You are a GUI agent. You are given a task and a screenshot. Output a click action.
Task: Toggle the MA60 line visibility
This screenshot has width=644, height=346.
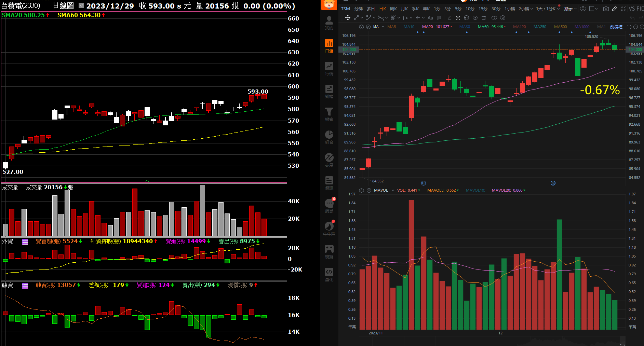tap(492, 27)
